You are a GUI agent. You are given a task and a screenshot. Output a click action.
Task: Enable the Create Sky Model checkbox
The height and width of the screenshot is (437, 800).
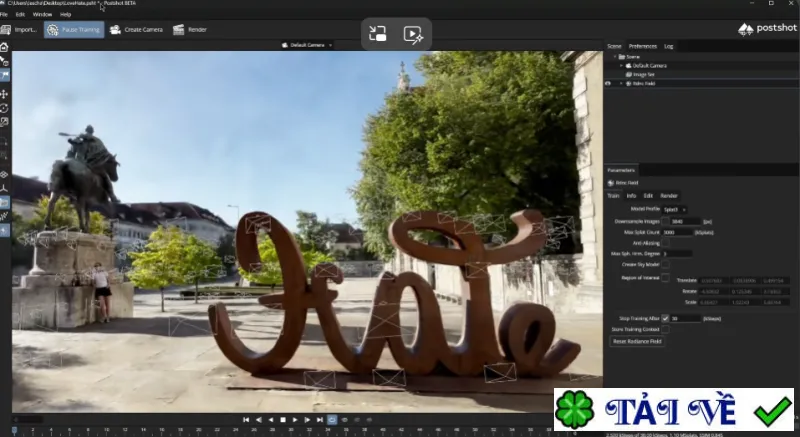coord(665,264)
